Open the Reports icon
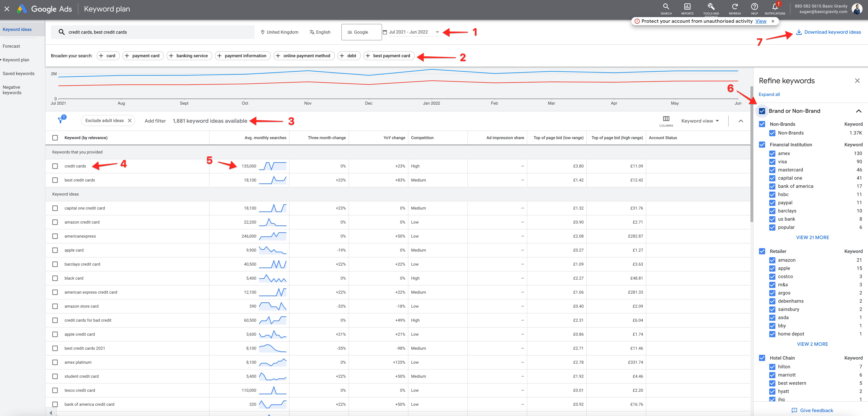The image size is (868, 416). [x=687, y=7]
